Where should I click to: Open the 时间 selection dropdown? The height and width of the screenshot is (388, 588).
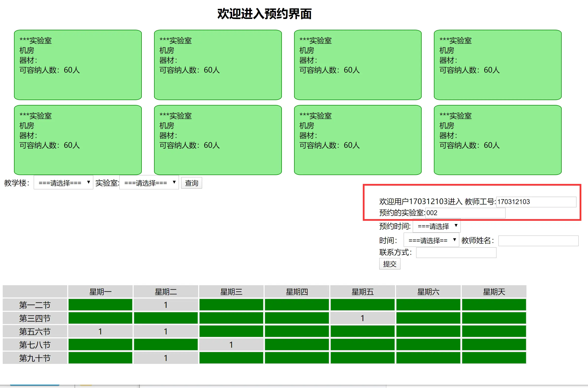tap(431, 240)
